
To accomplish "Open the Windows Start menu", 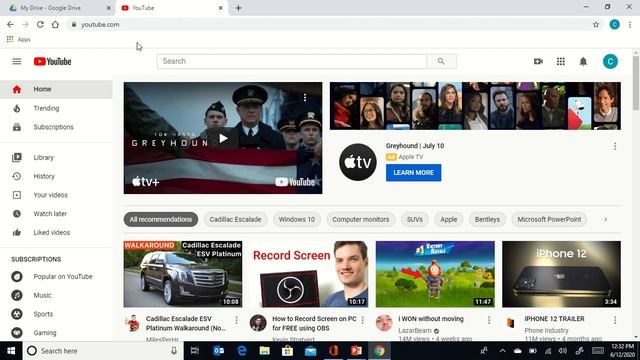I will coord(11,351).
